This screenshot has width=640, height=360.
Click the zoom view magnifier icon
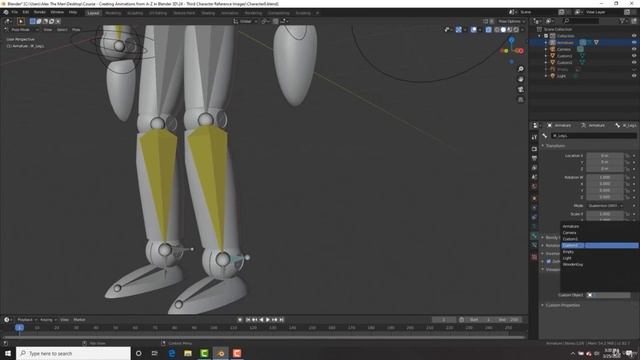pos(521,69)
